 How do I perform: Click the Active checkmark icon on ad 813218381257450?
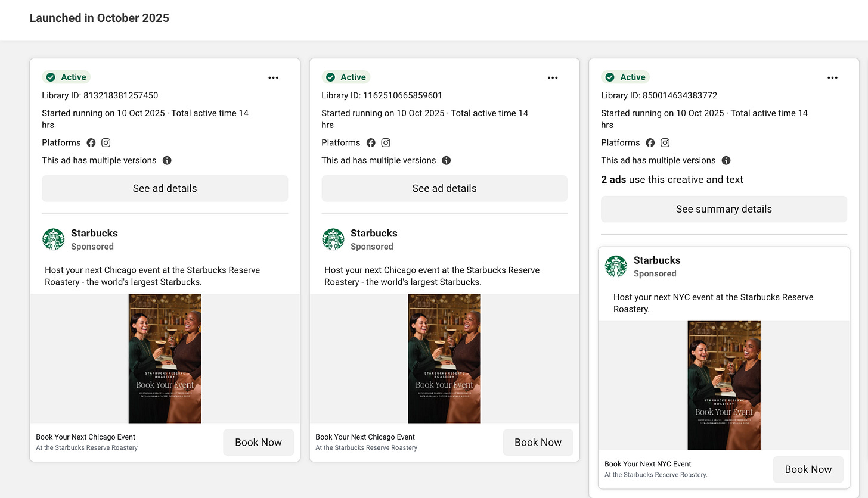coord(51,77)
